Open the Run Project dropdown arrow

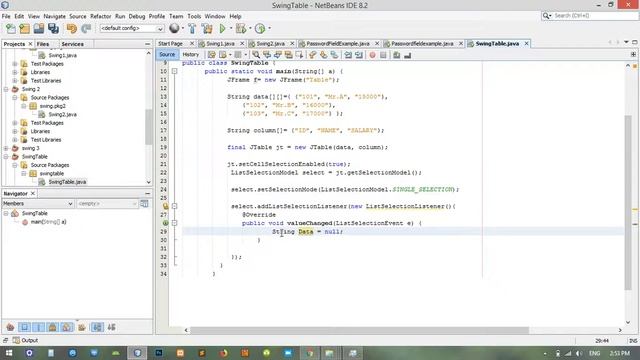click(231, 28)
